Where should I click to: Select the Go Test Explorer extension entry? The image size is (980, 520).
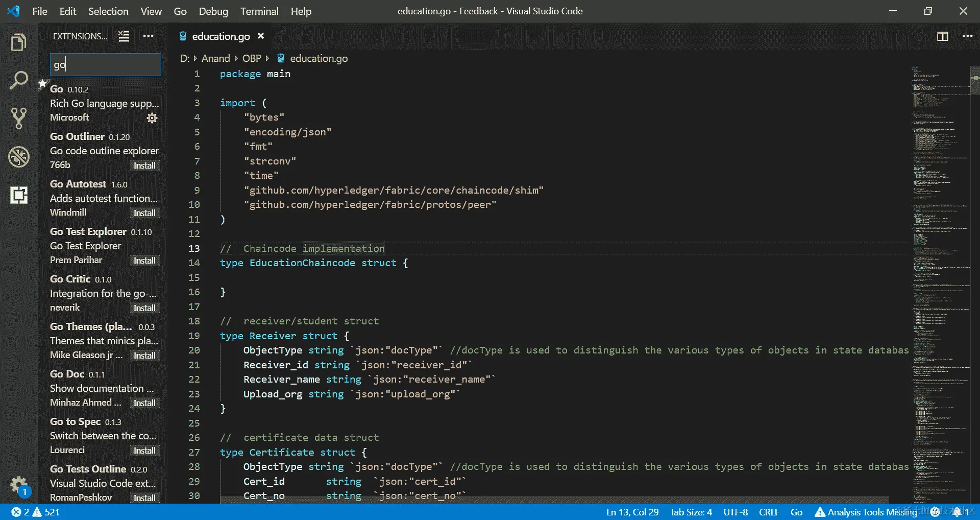(x=103, y=246)
